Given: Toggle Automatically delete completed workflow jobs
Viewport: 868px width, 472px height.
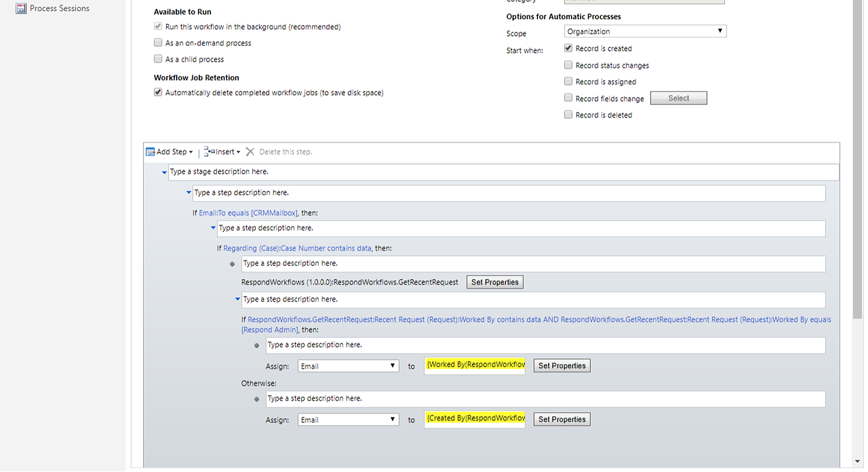Looking at the screenshot, I should (x=158, y=92).
